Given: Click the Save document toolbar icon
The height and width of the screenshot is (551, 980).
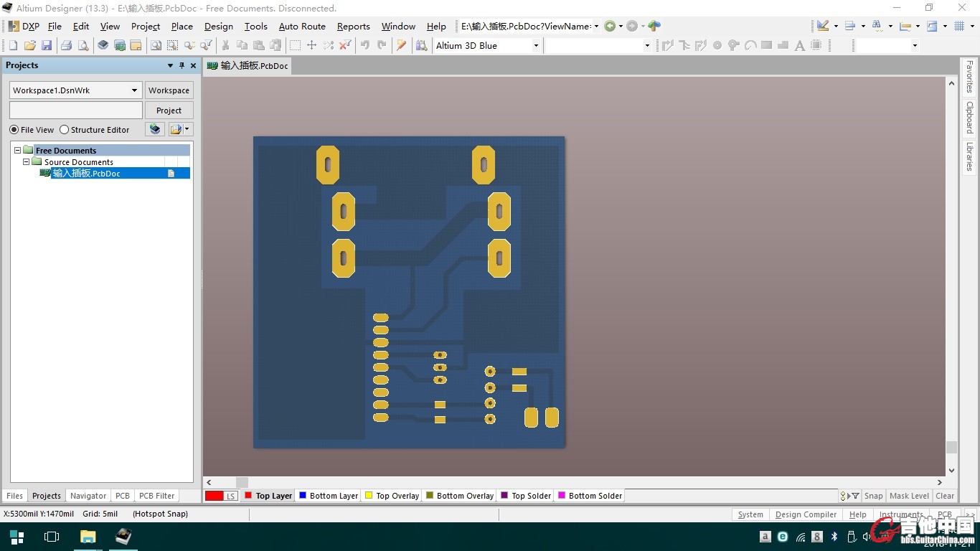Looking at the screenshot, I should point(47,45).
